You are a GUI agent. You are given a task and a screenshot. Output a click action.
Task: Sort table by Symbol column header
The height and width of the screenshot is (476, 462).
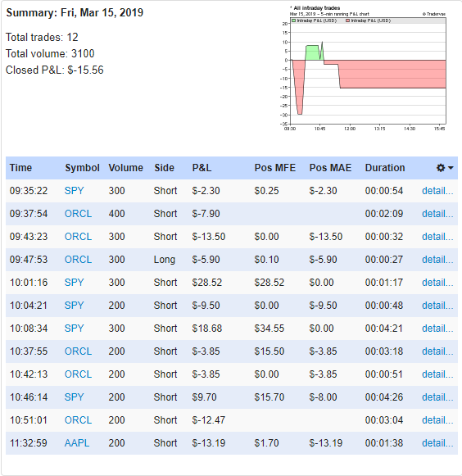pos(82,168)
